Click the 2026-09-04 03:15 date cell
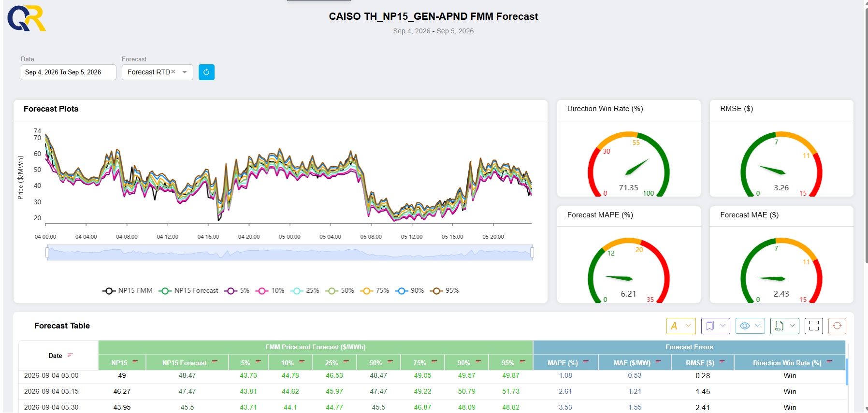 (51, 392)
